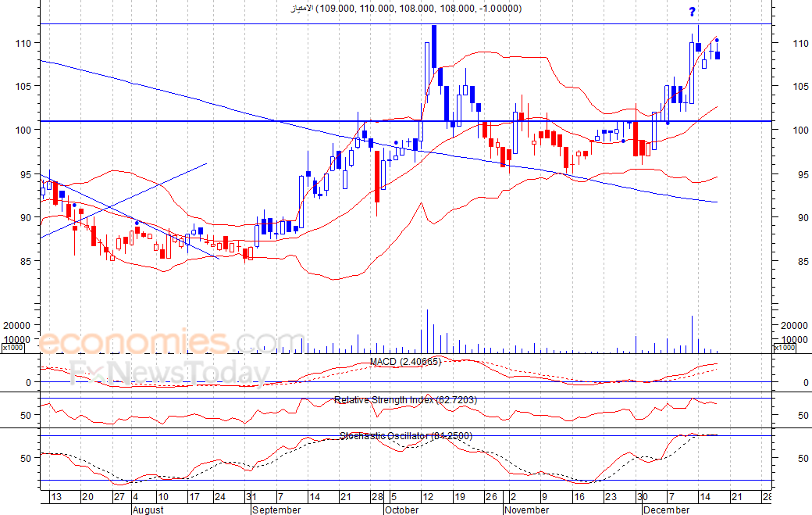Click the MACD zero label on right axis
The height and width of the screenshot is (515, 812).
(x=806, y=382)
